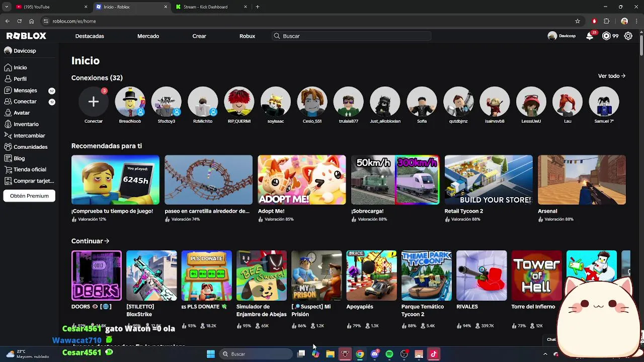Open Avatar in the sidebar
The width and height of the screenshot is (644, 362).
click(x=22, y=113)
